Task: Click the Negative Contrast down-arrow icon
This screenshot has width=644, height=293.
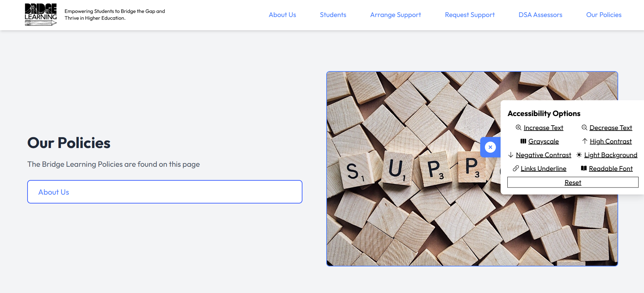Action: coord(511,155)
